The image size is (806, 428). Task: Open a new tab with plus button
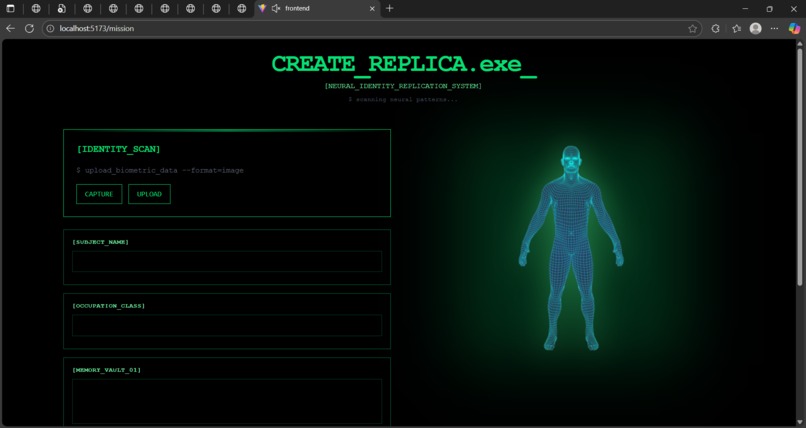tap(390, 8)
